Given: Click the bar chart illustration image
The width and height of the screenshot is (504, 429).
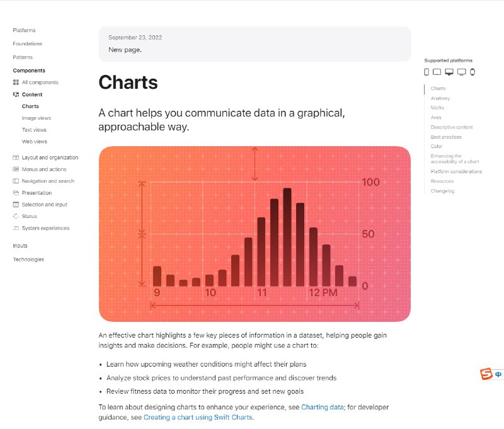Looking at the screenshot, I should [255, 234].
